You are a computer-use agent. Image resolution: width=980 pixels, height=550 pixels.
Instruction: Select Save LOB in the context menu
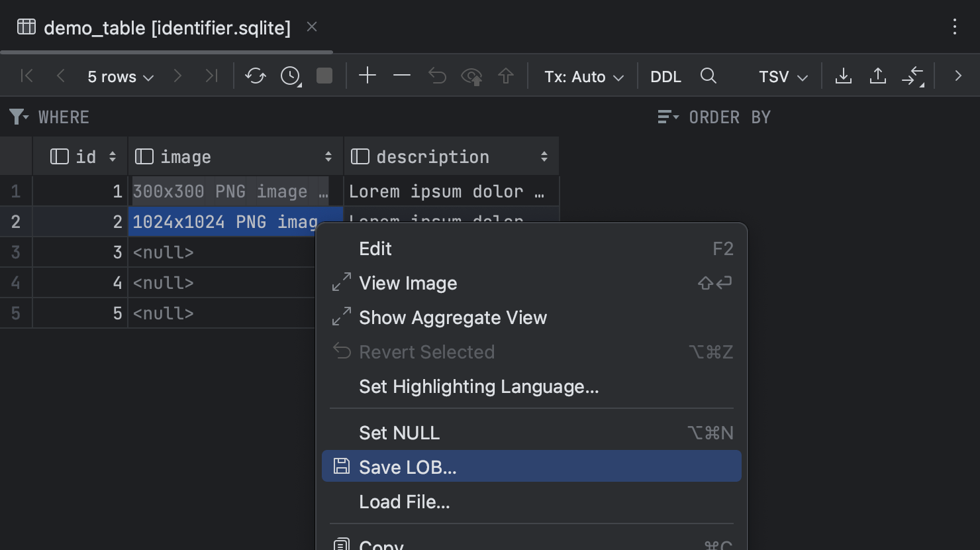tap(407, 467)
